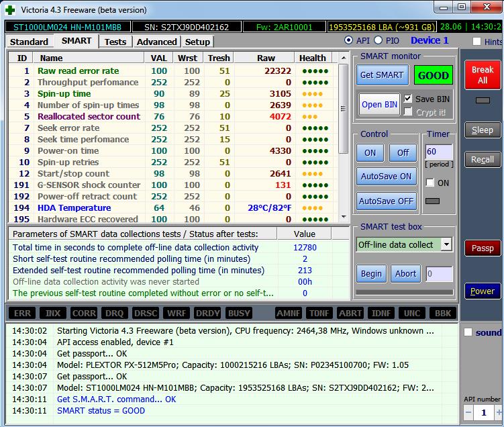Click the DRDY status indicator
The width and height of the screenshot is (504, 427).
coord(207,313)
